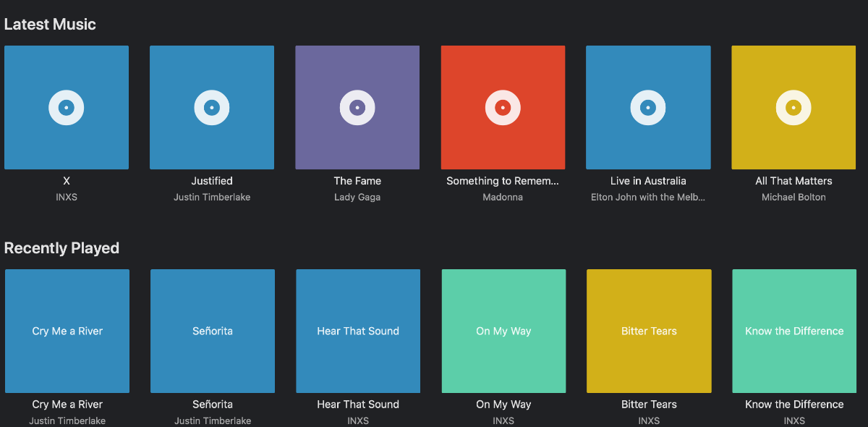868x427 pixels.
Task: Click the All That Matters title text
Action: click(793, 181)
